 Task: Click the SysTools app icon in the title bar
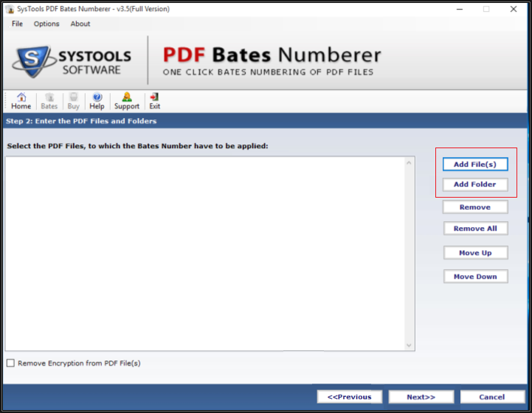[10, 9]
